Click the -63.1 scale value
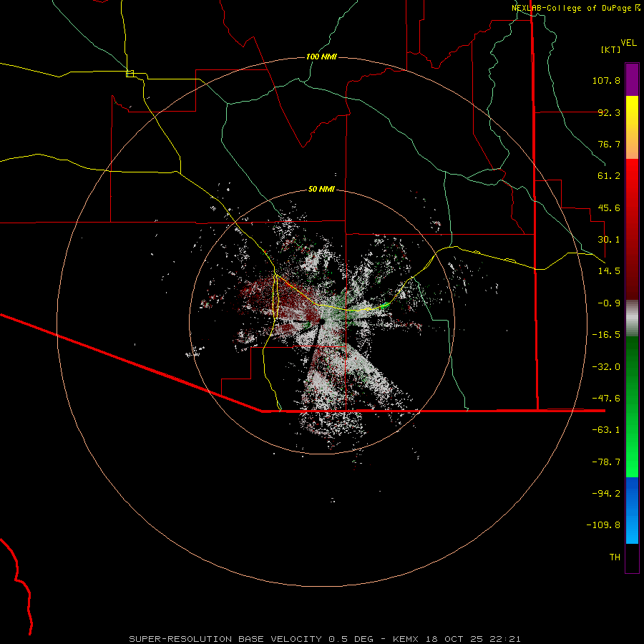Screen dimensions: 644x644 pyautogui.click(x=606, y=430)
